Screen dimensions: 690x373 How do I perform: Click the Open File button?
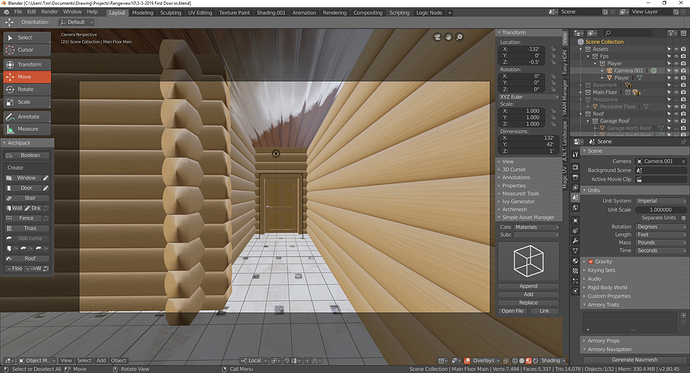pyautogui.click(x=512, y=311)
